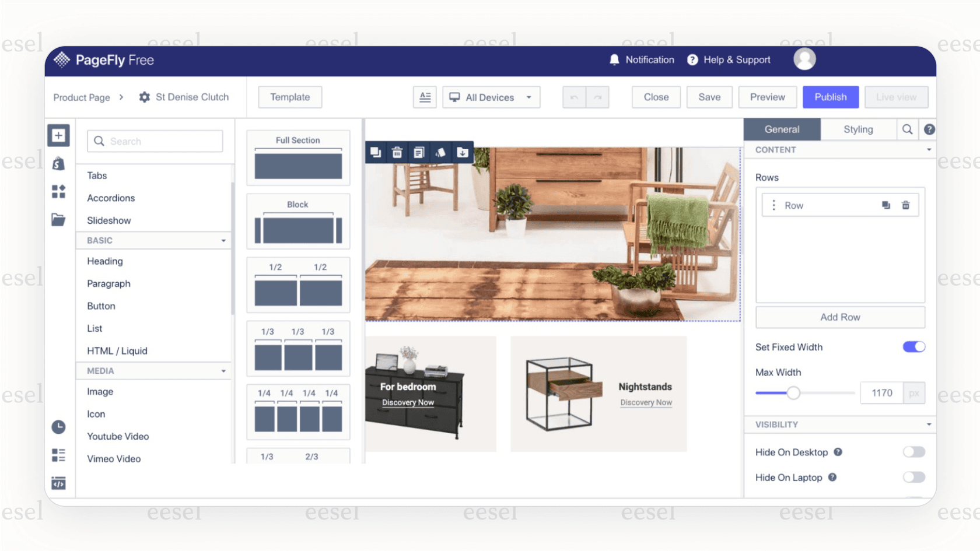Switch to the Styling tab
Viewport: 980px width, 551px height.
click(859, 129)
